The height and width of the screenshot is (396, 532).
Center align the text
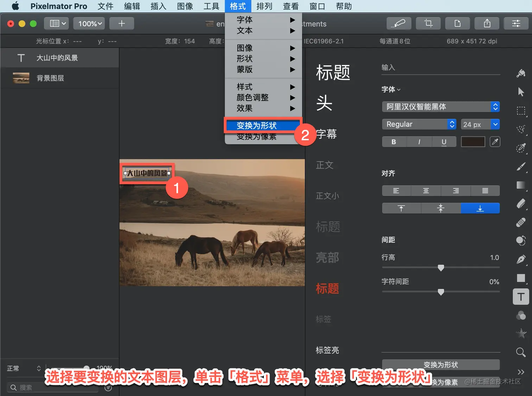(426, 191)
